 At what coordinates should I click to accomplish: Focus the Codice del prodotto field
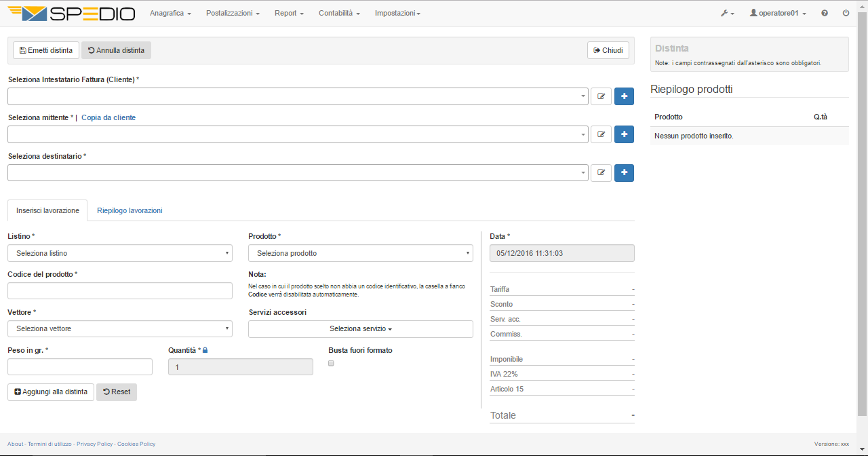[x=120, y=290]
